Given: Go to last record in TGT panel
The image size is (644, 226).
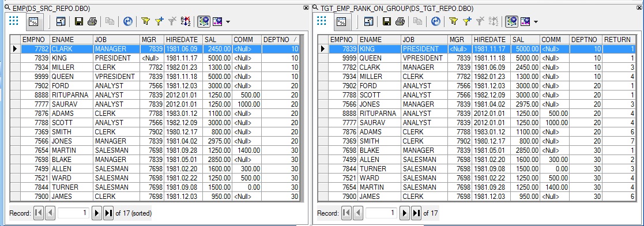Looking at the screenshot, I should point(416,213).
